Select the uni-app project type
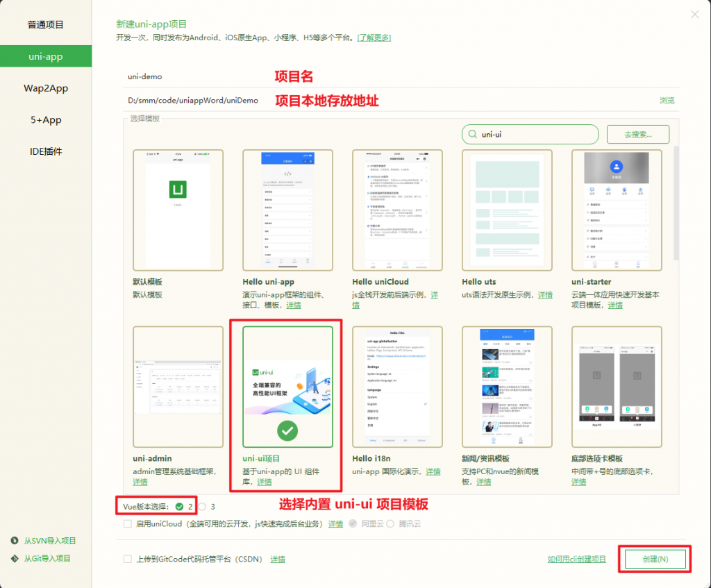 coord(45,56)
